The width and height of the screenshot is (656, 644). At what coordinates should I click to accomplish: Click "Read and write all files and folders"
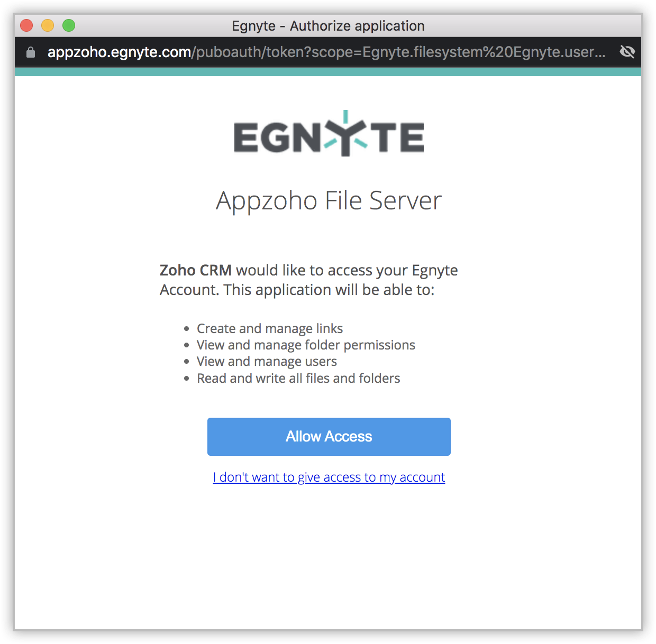298,379
